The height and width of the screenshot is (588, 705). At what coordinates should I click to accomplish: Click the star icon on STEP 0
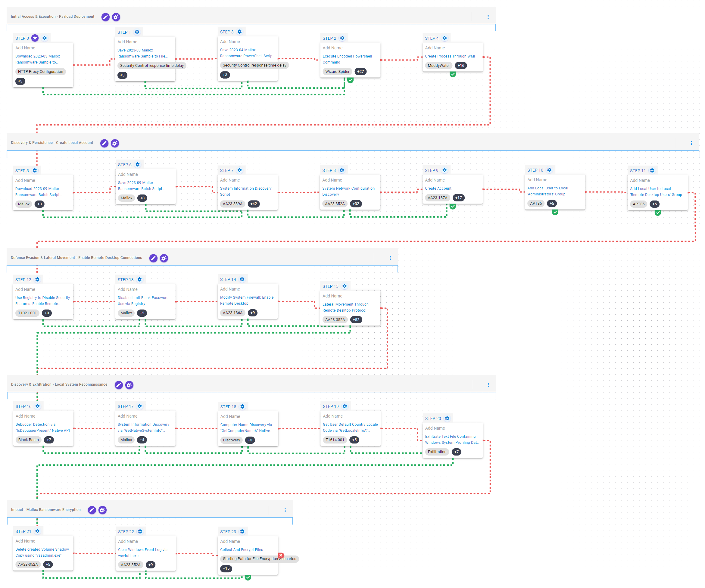[x=35, y=38]
